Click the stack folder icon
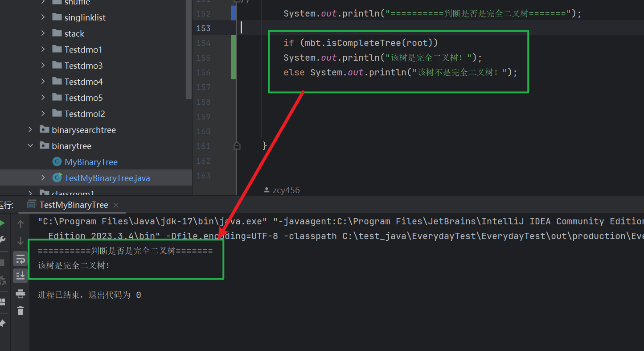This screenshot has width=644, height=351. [57, 33]
